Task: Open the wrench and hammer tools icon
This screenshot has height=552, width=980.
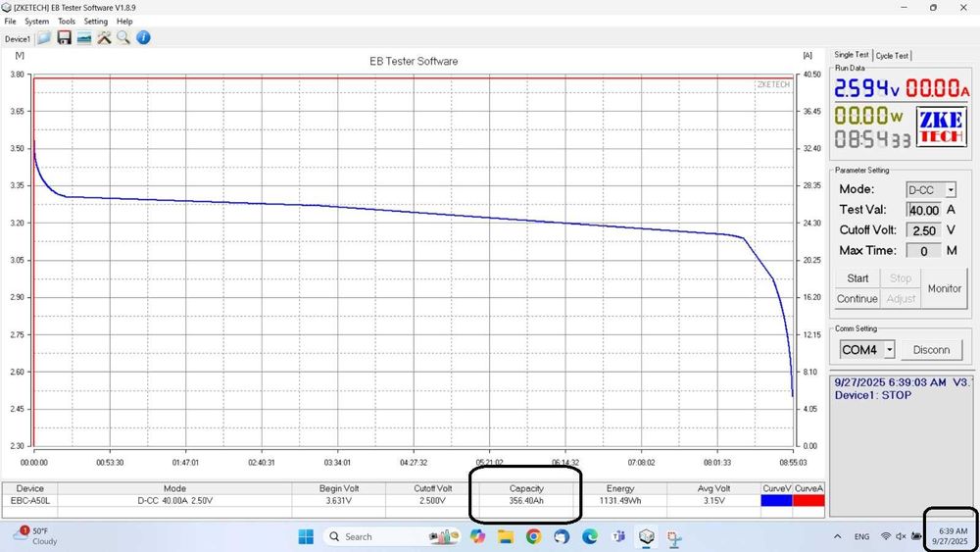Action: click(104, 38)
